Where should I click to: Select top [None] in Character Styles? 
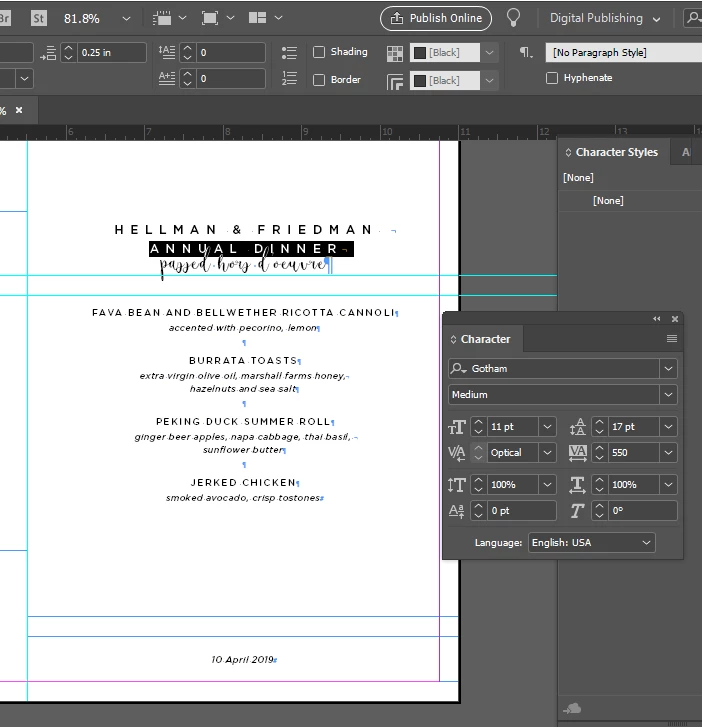[578, 178]
